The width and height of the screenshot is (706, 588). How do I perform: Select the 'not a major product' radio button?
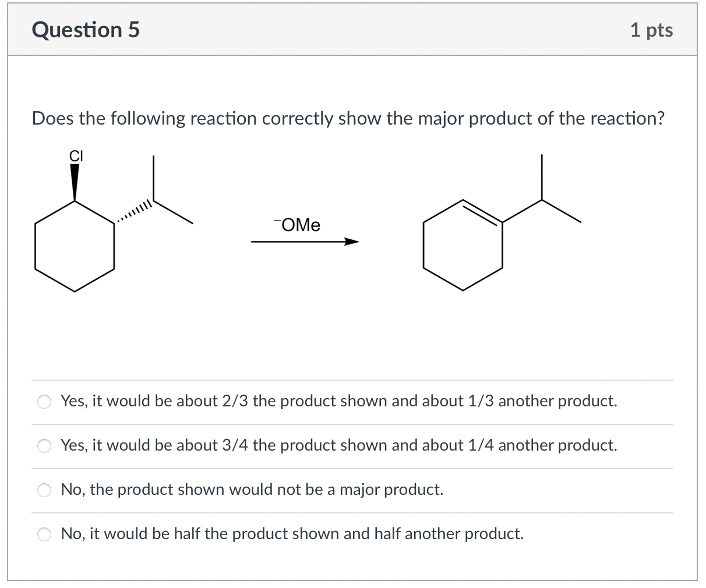44,490
